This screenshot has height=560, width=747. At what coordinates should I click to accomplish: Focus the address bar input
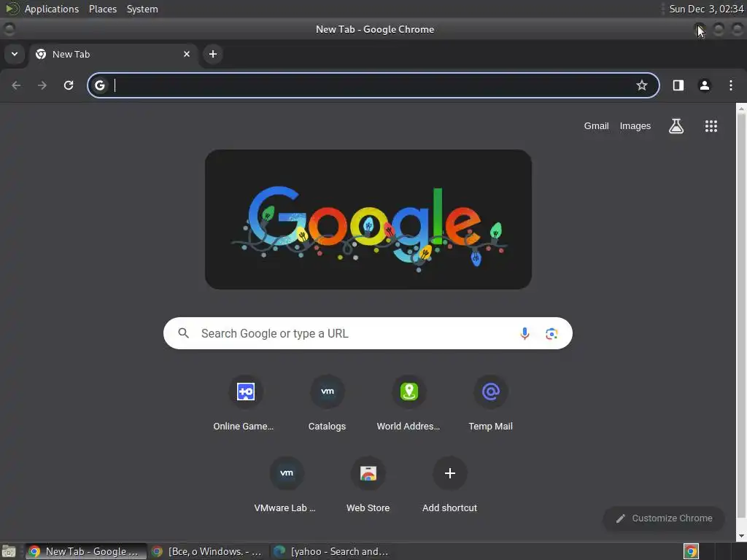[373, 85]
